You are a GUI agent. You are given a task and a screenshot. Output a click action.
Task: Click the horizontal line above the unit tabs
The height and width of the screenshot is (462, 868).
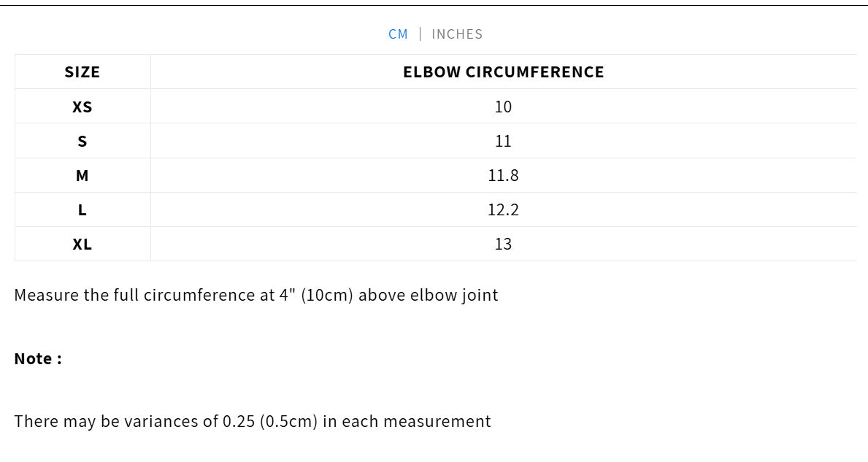434,6
